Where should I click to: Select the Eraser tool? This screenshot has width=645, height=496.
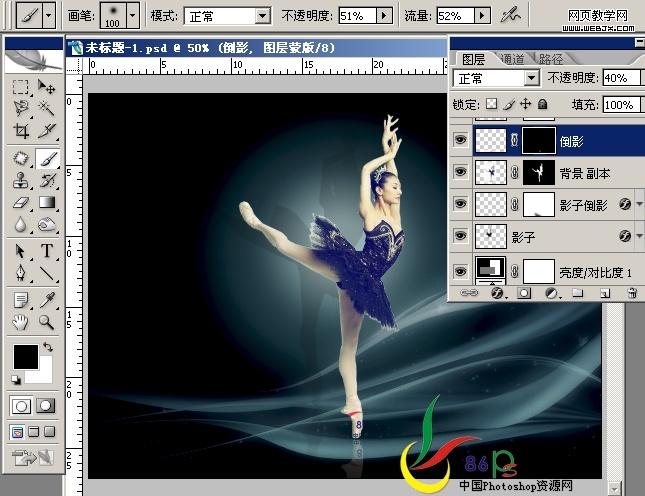(21, 202)
